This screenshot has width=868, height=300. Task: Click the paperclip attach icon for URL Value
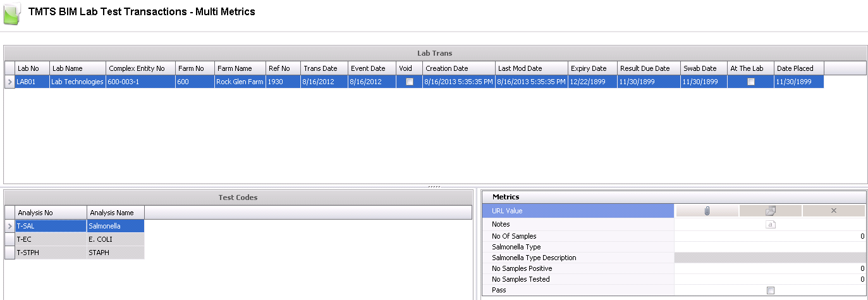click(707, 211)
